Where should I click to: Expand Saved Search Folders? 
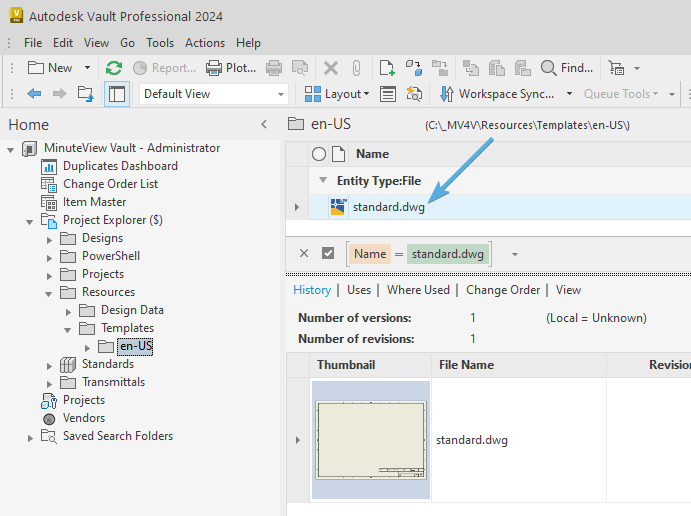tap(30, 438)
